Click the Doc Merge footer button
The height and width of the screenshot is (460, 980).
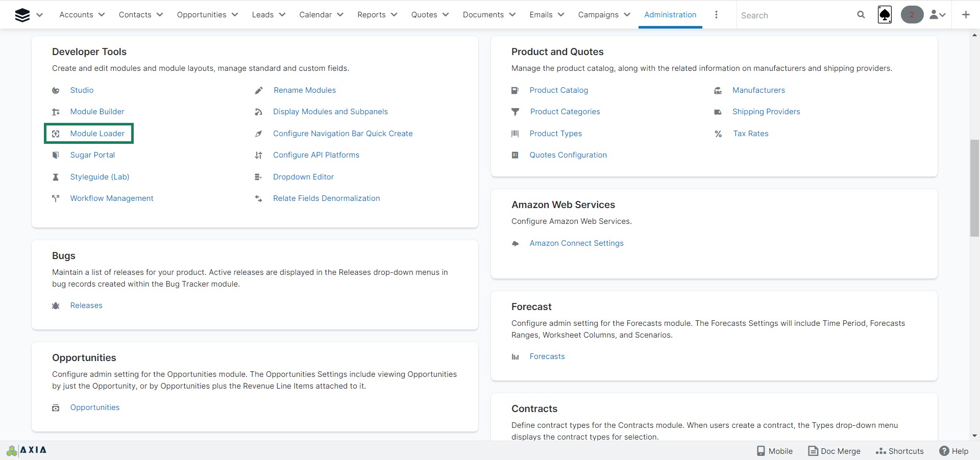[834, 451]
